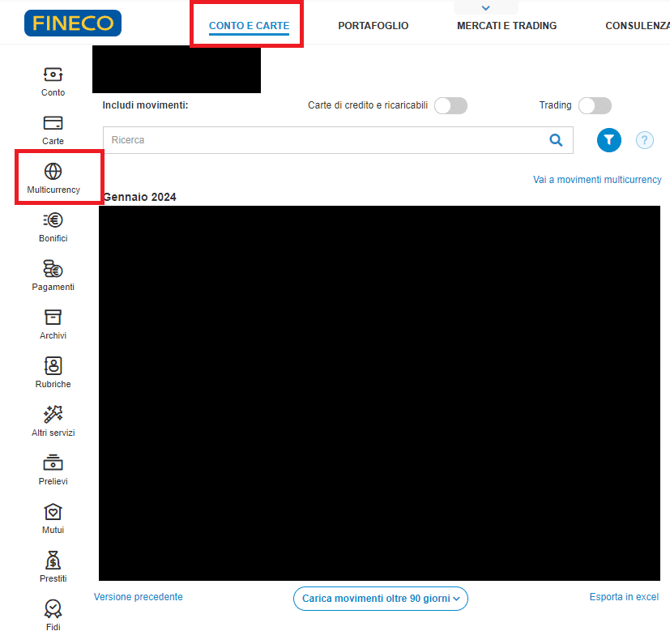Image resolution: width=670 pixels, height=644 pixels.
Task: Click the blue filter funnel icon
Action: (x=608, y=140)
